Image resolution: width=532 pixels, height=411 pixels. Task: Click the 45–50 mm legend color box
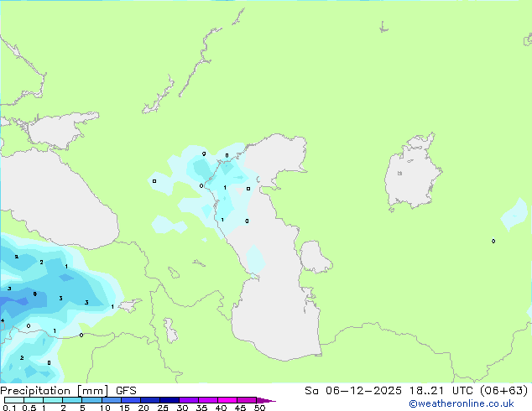(247, 400)
